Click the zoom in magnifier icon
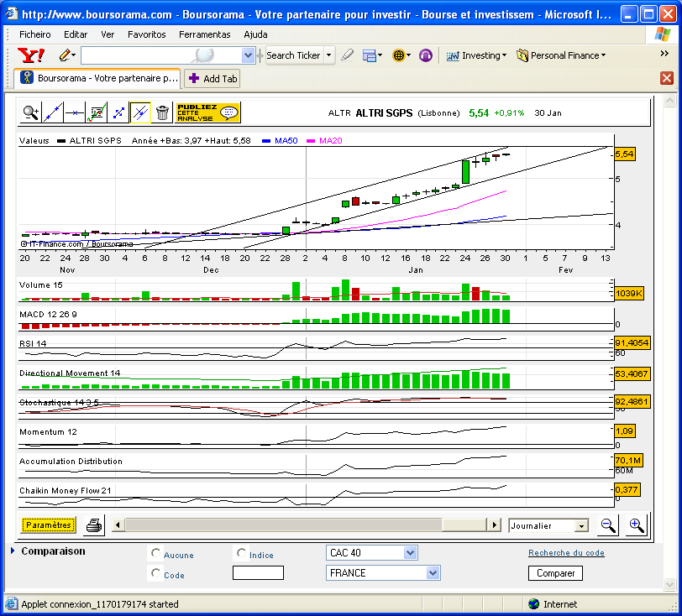 [637, 525]
